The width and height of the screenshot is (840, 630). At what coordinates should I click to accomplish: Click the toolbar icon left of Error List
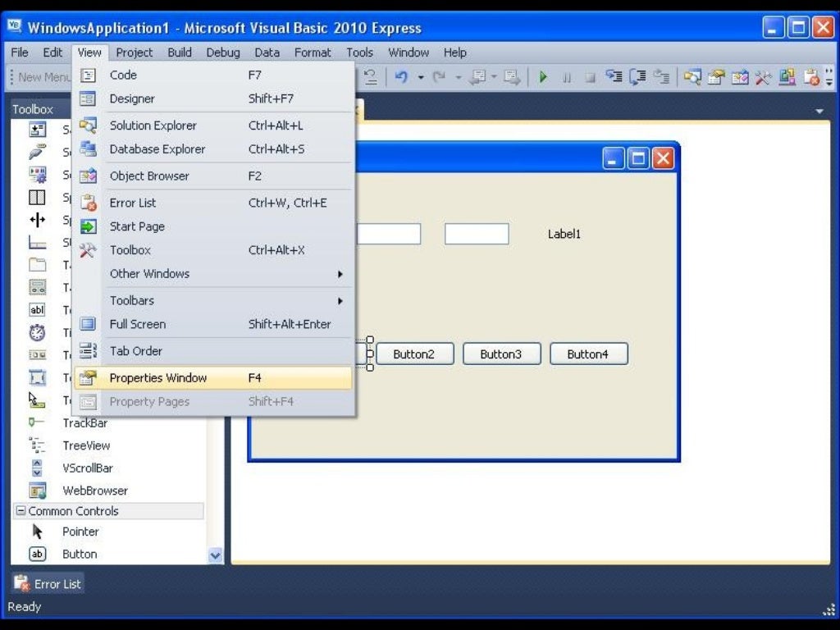[787, 77]
